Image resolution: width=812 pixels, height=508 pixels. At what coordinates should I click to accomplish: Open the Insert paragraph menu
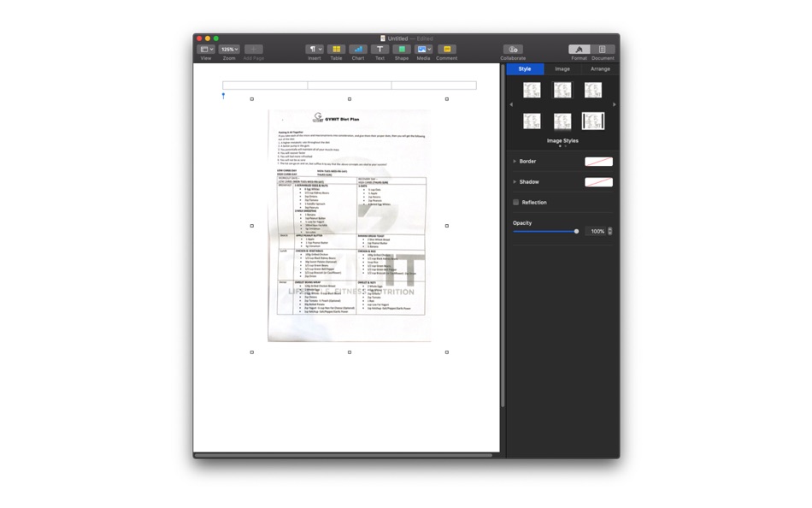click(x=315, y=50)
